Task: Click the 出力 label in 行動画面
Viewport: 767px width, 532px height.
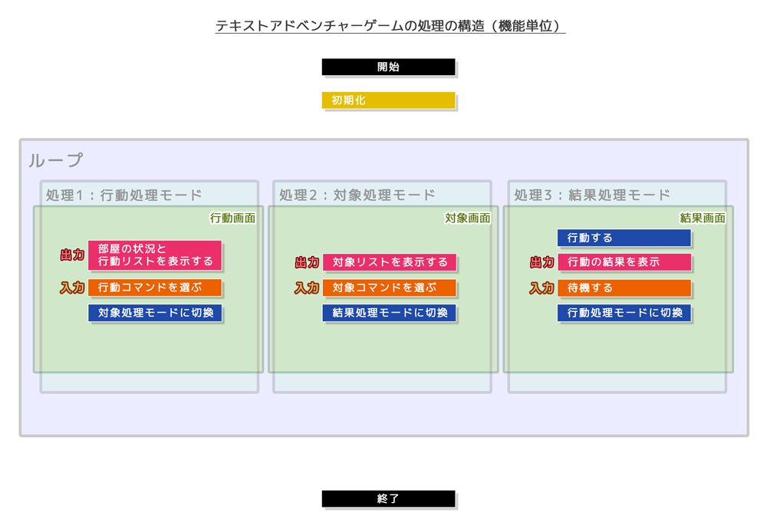Action: click(72, 255)
